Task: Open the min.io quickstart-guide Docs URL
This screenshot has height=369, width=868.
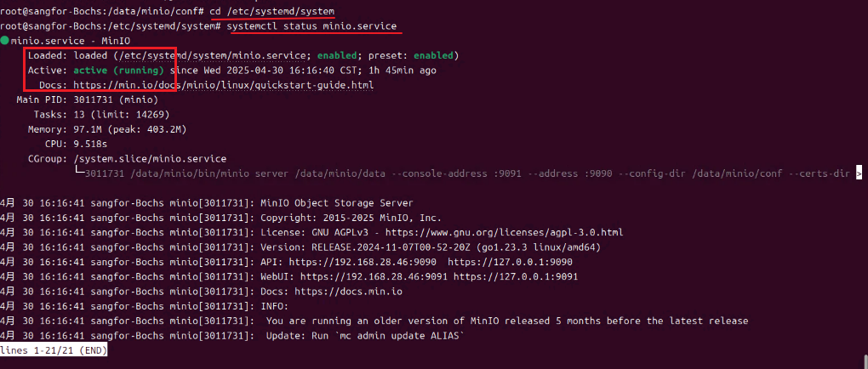Action: pyautogui.click(x=224, y=85)
